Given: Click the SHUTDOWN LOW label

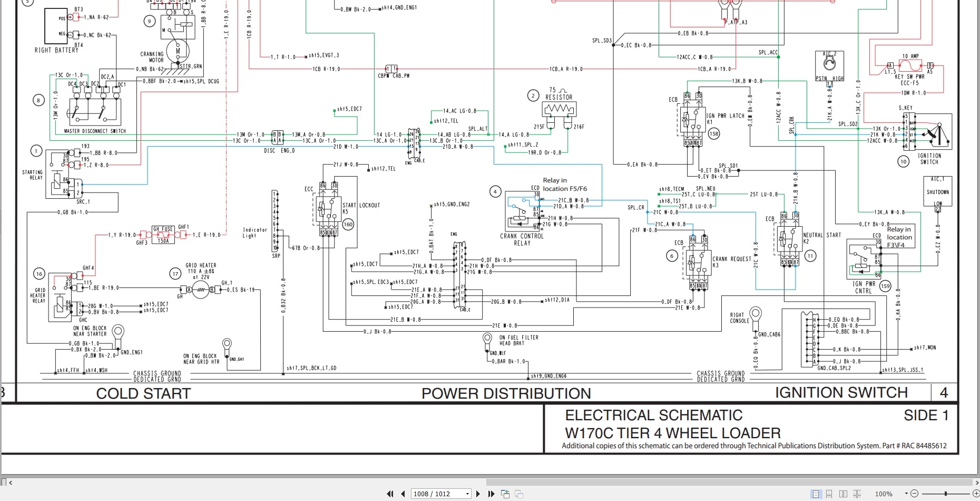Looking at the screenshot, I should point(938,197).
